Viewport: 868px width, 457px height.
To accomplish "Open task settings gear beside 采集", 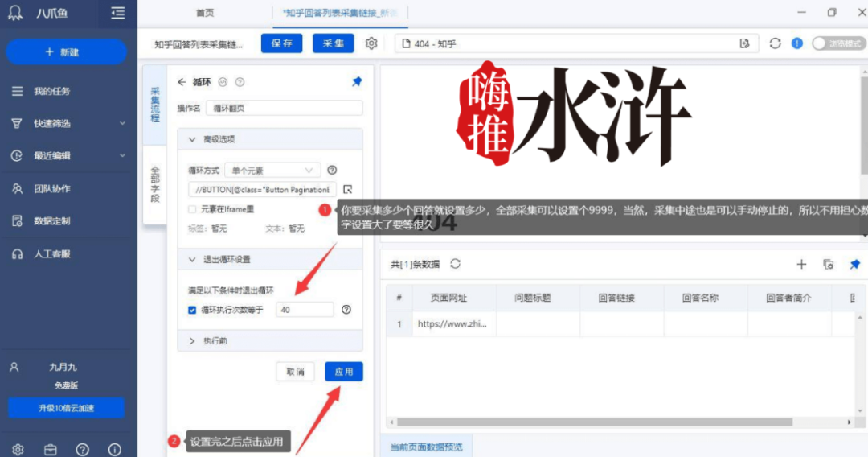I will 371,43.
